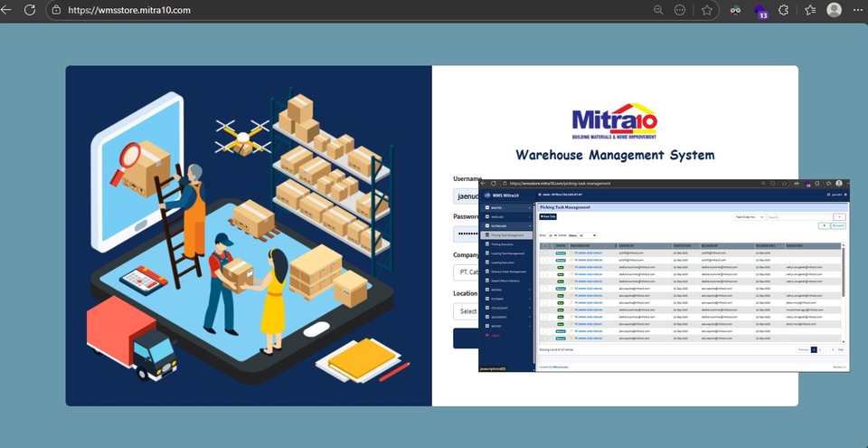Click the New Task button
This screenshot has width=868, height=448.
(x=548, y=217)
